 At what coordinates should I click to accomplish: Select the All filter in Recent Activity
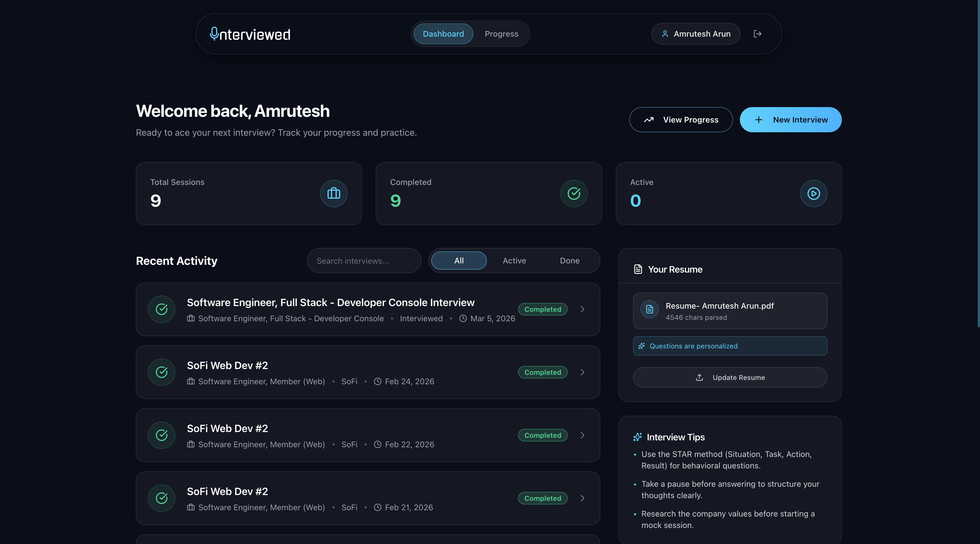pos(459,261)
